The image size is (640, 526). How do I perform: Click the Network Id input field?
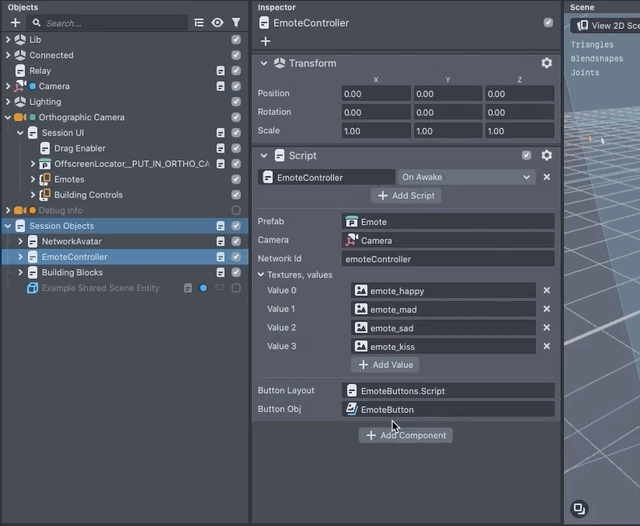point(447,259)
